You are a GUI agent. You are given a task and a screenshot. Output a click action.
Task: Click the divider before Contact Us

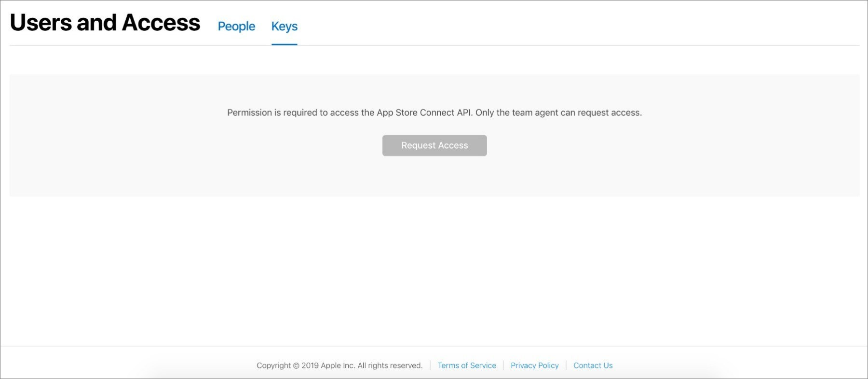[x=566, y=365]
